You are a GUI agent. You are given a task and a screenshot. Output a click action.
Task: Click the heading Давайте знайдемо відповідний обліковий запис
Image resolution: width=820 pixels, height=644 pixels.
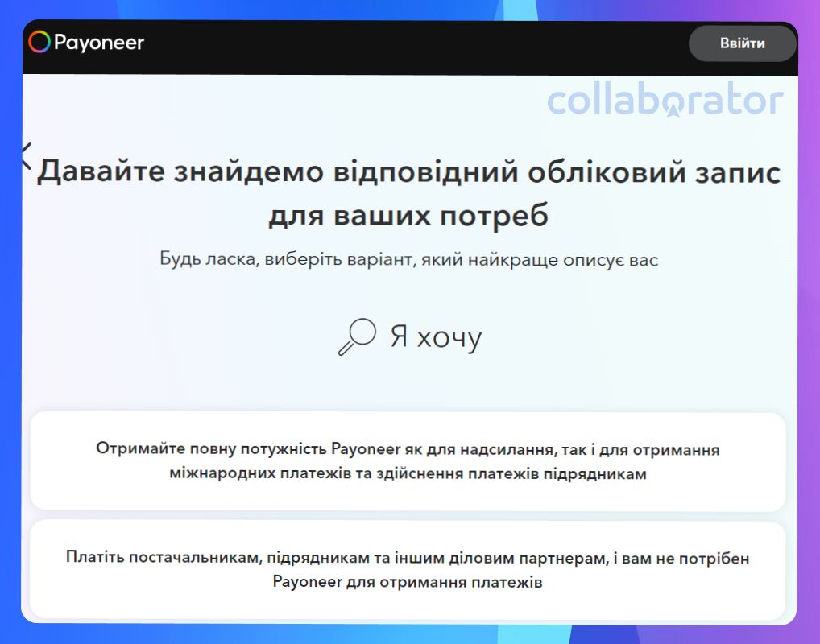pyautogui.click(x=408, y=193)
